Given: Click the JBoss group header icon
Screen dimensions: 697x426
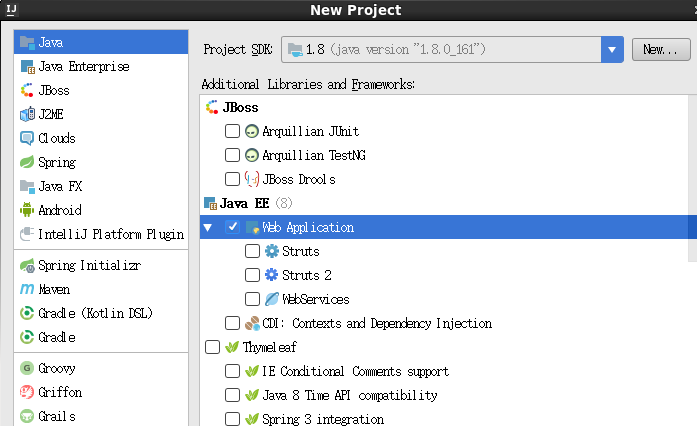Looking at the screenshot, I should (212, 107).
